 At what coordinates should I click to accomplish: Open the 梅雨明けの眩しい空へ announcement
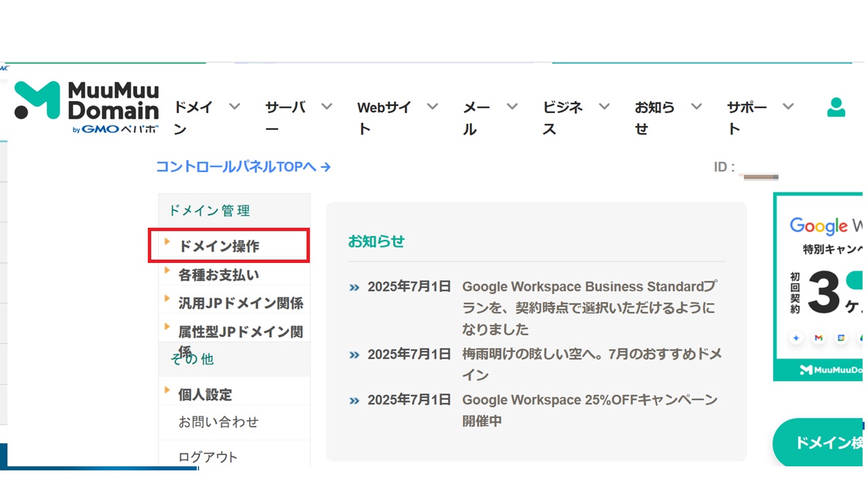pyautogui.click(x=592, y=364)
